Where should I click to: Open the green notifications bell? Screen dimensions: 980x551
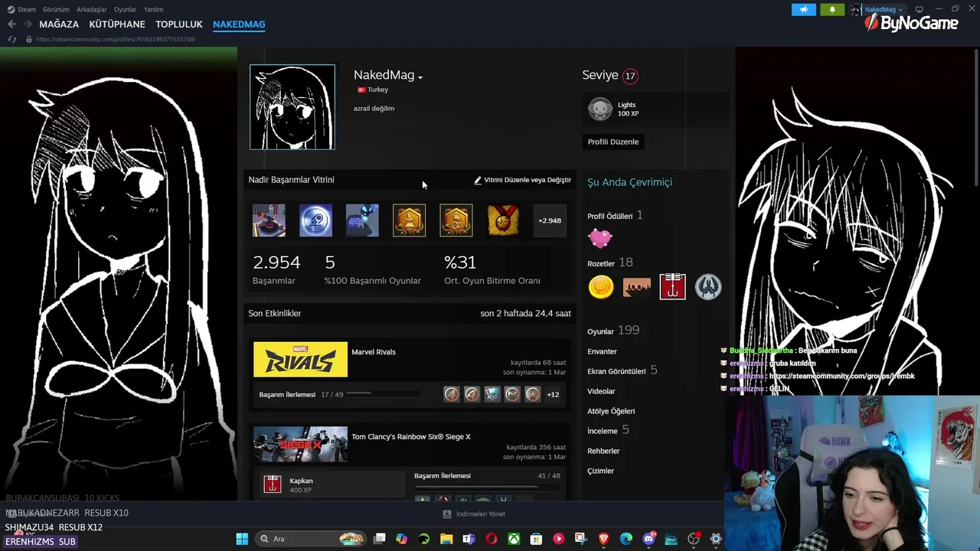[x=832, y=9]
